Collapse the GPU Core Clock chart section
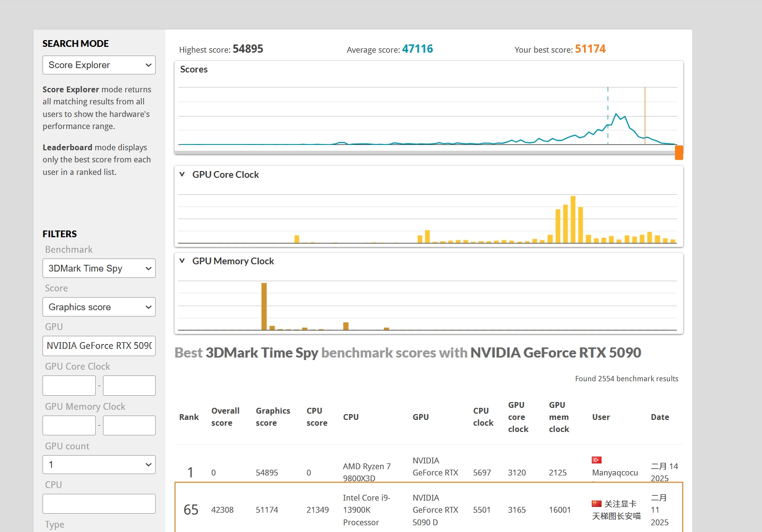The height and width of the screenshot is (532, 762). pyautogui.click(x=182, y=174)
